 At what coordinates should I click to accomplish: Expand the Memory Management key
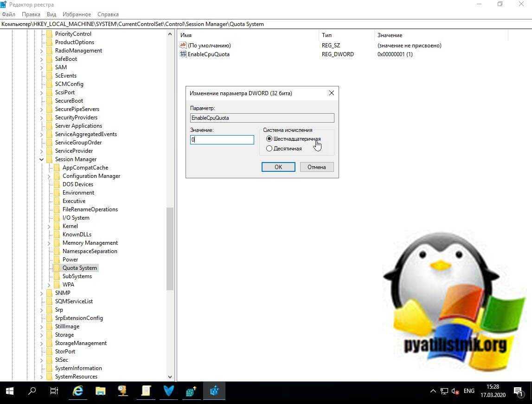pos(49,243)
